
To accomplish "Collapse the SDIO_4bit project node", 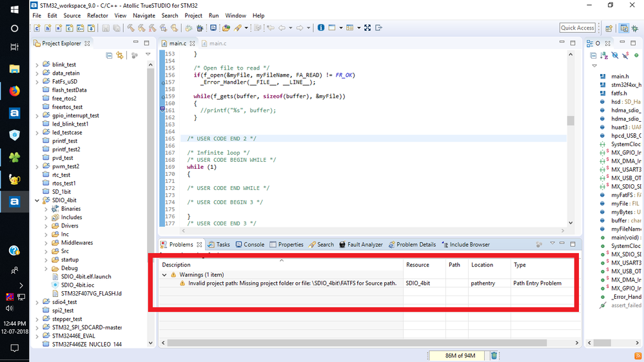I will click(37, 200).
